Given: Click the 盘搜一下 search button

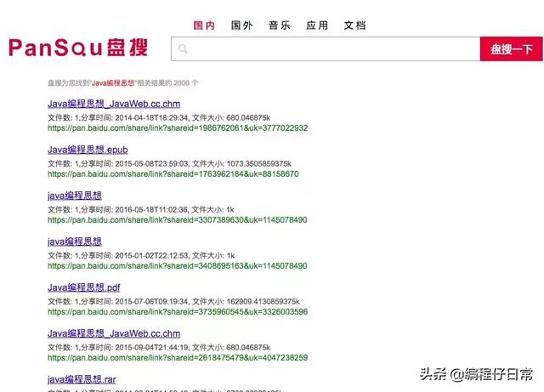Looking at the screenshot, I should [512, 49].
